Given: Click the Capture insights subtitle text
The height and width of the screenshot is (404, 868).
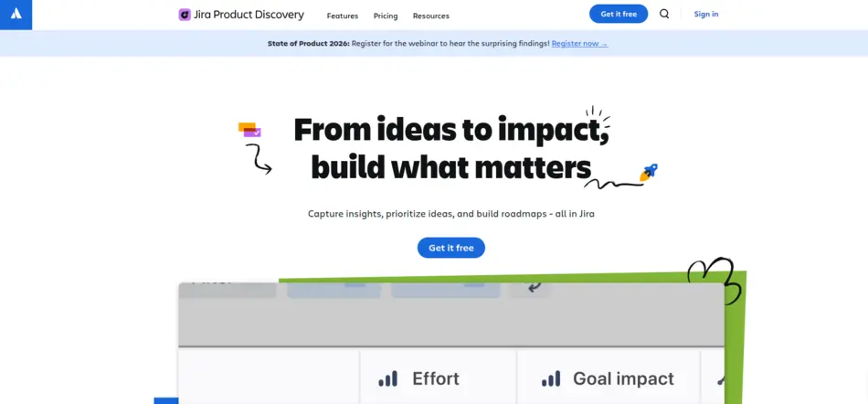Looking at the screenshot, I should (451, 214).
